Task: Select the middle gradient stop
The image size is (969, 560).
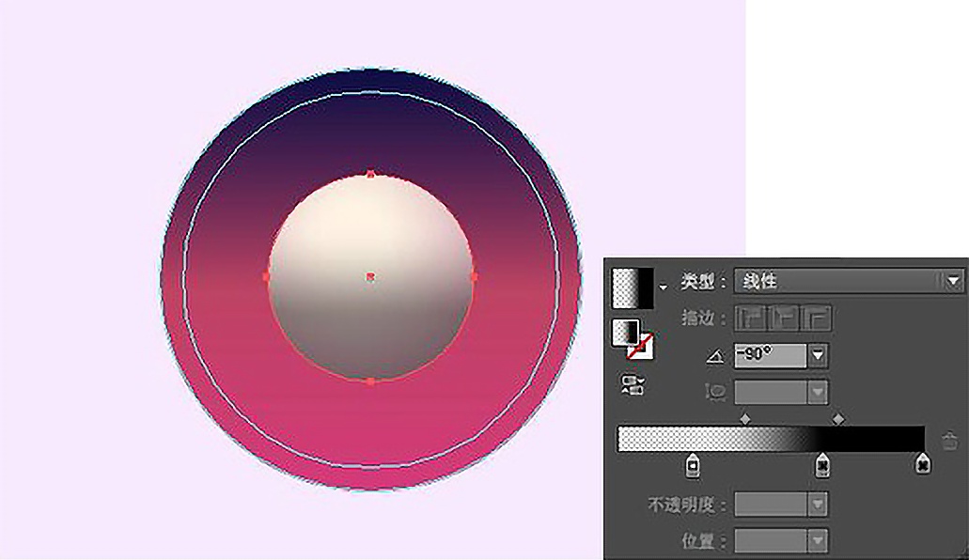Action: [822, 463]
